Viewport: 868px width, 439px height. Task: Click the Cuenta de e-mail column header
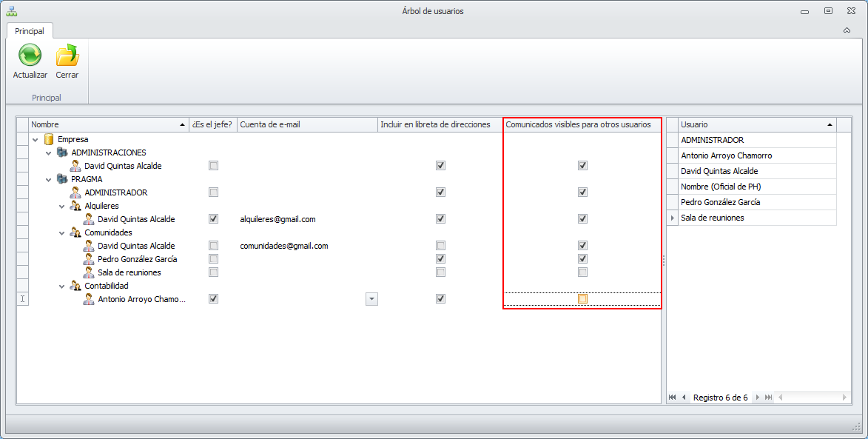click(307, 124)
